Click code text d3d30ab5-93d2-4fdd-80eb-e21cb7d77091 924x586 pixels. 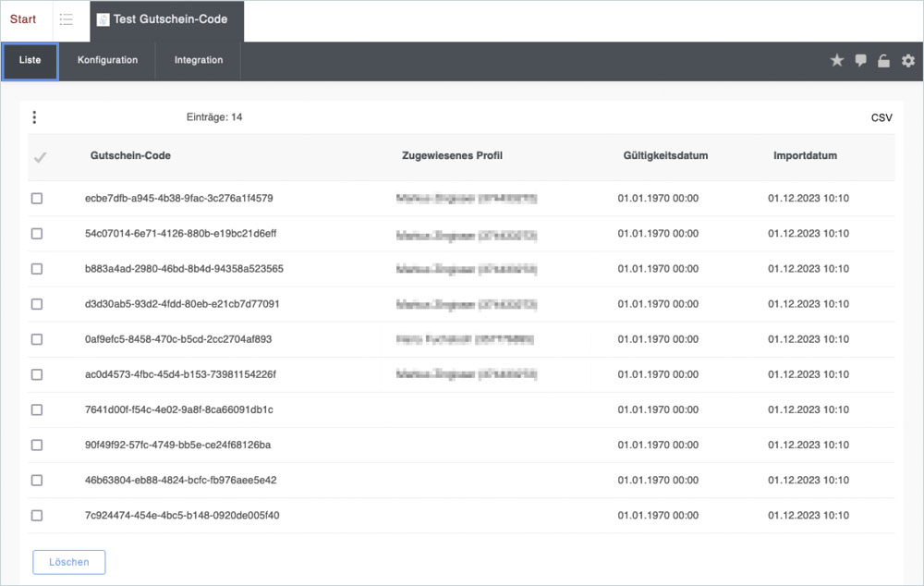(182, 304)
